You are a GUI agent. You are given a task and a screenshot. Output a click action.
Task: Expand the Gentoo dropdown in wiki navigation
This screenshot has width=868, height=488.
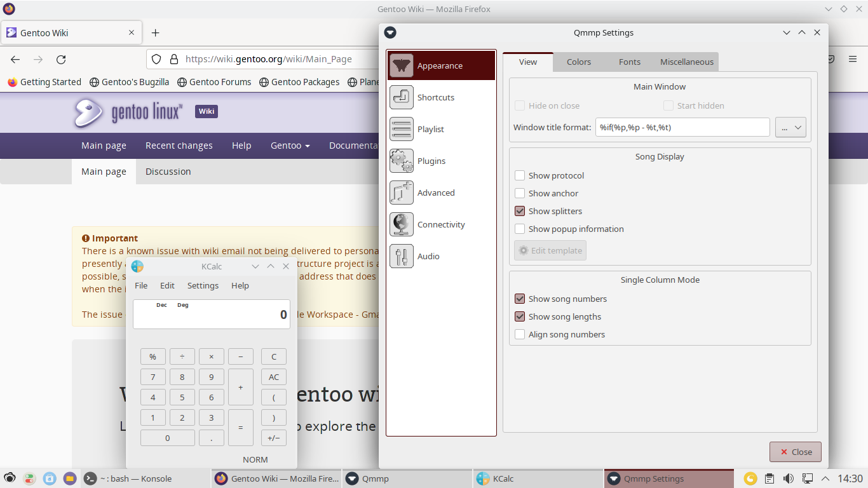pyautogui.click(x=290, y=146)
